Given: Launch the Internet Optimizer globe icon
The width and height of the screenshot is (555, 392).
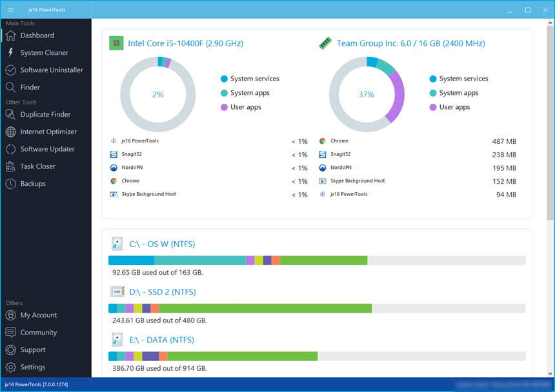Looking at the screenshot, I should click(10, 132).
